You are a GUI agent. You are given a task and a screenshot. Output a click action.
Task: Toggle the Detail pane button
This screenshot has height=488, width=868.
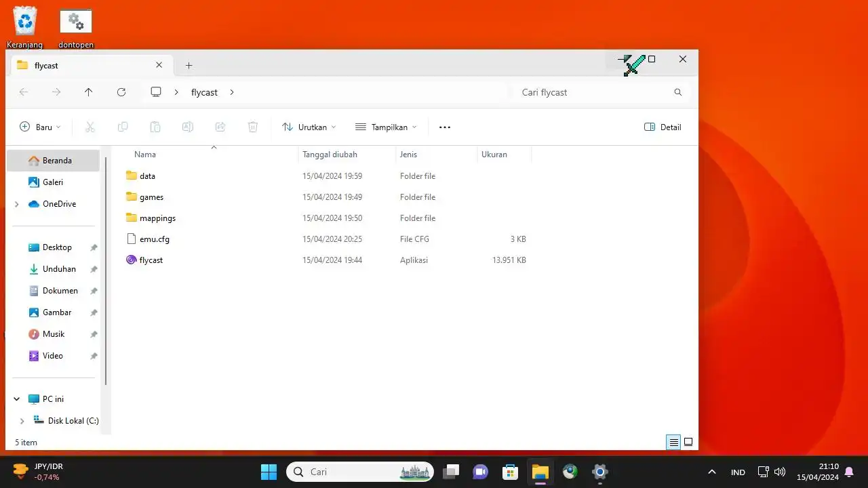663,127
